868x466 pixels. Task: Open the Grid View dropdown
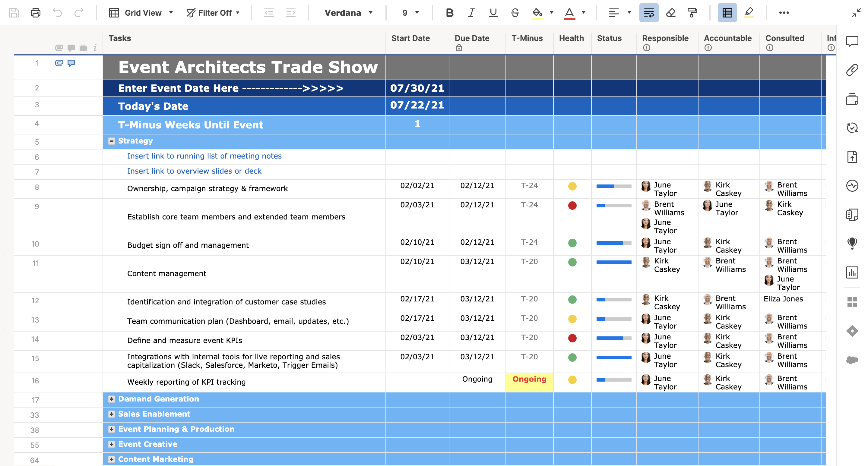tap(141, 13)
